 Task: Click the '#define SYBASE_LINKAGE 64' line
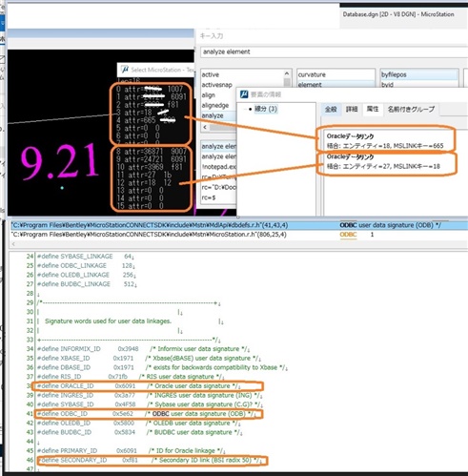(x=86, y=257)
